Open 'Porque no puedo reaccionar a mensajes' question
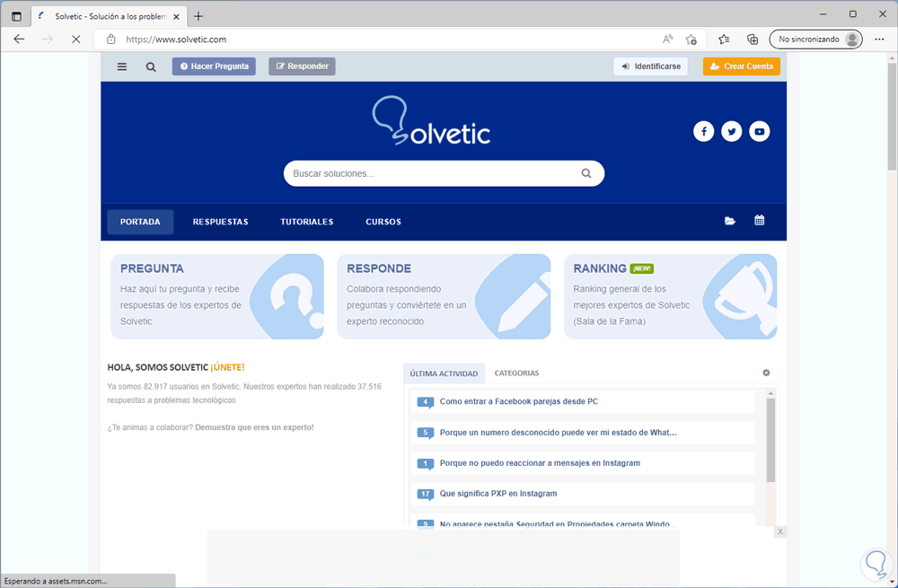Screen dimensions: 898x588 (x=540, y=462)
